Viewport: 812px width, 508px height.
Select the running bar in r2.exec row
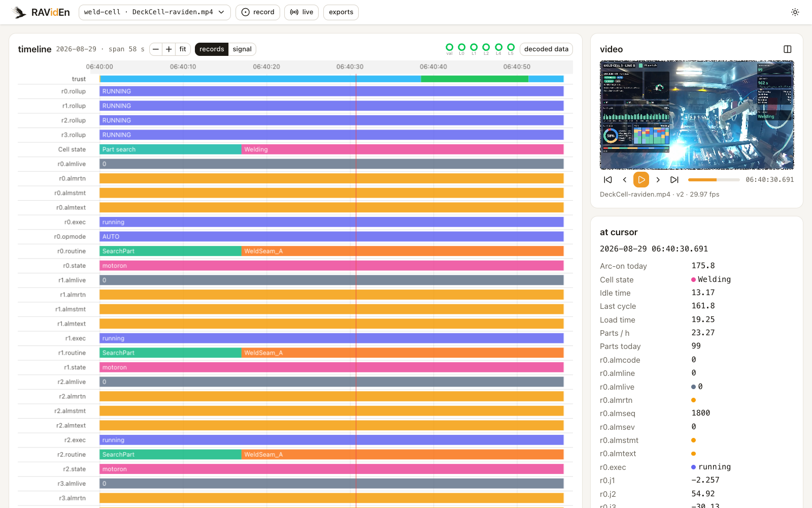[x=332, y=440]
